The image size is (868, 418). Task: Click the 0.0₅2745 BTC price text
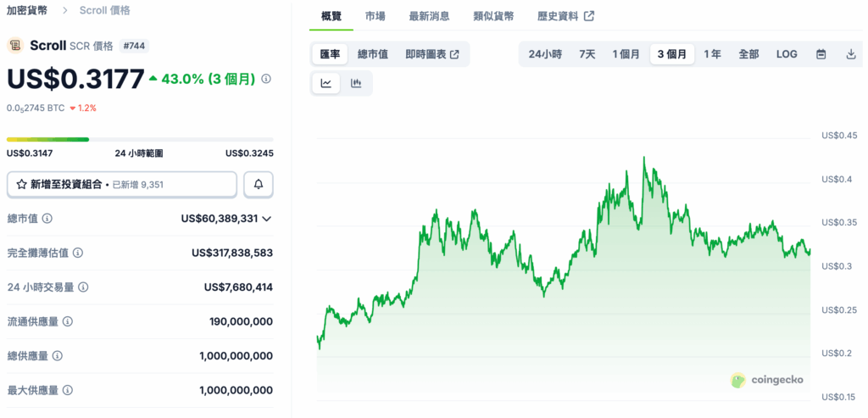point(36,108)
